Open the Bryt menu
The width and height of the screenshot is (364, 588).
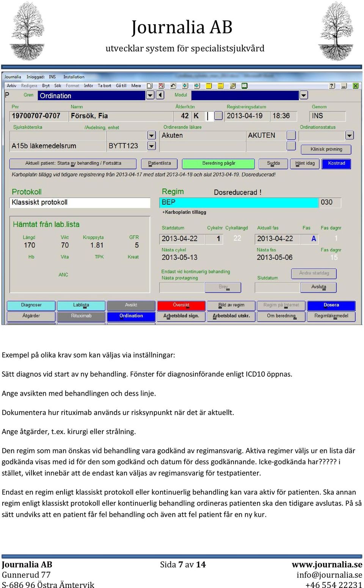pyautogui.click(x=46, y=86)
